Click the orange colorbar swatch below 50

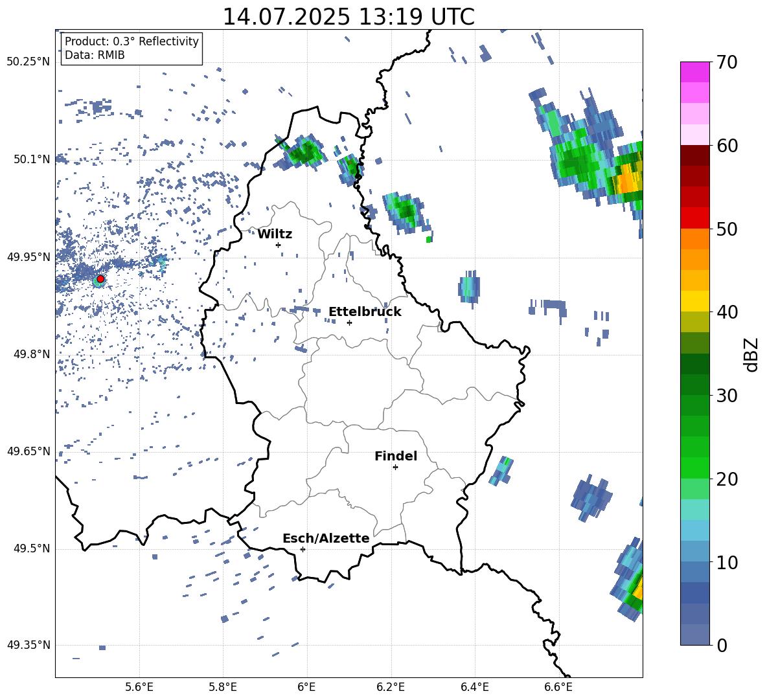pyautogui.click(x=694, y=239)
